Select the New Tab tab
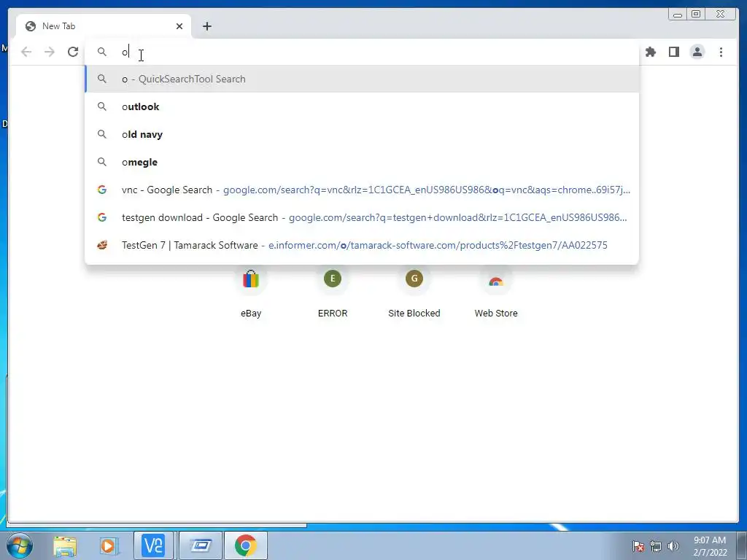This screenshot has height=560, width=747. (104, 26)
